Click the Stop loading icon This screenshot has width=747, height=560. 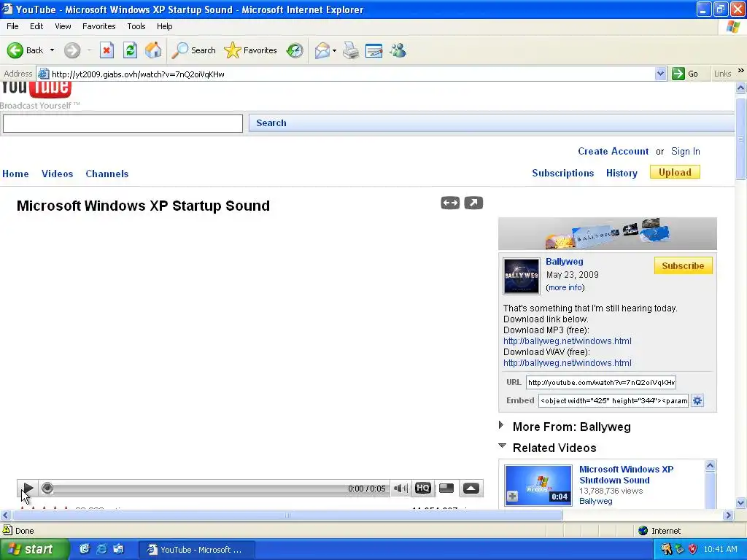(107, 50)
